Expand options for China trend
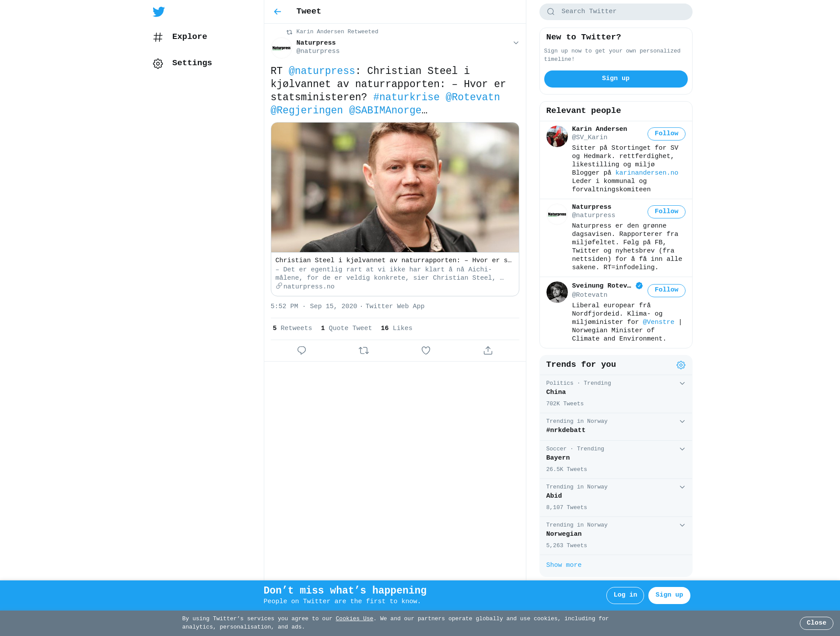Image resolution: width=840 pixels, height=636 pixels. click(x=682, y=383)
